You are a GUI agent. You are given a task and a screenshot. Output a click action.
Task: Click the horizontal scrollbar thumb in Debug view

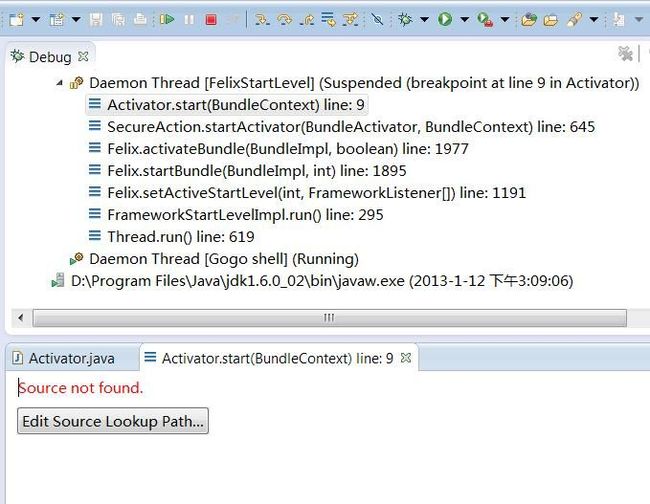tap(330, 318)
